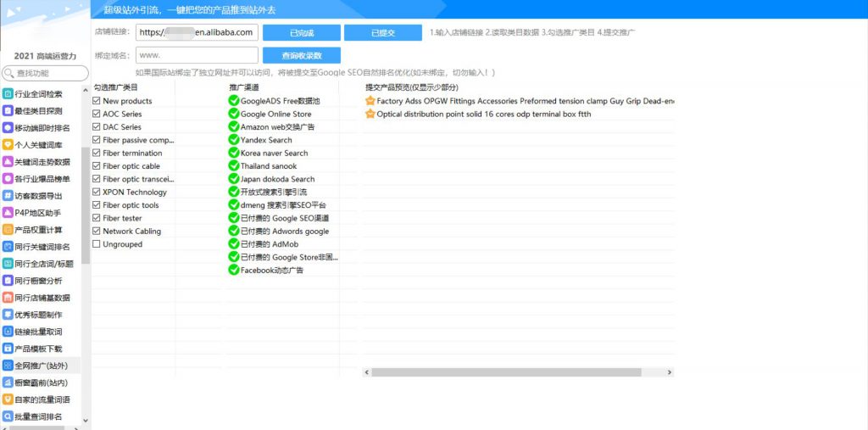
Task: Click the store link input field
Action: [197, 32]
